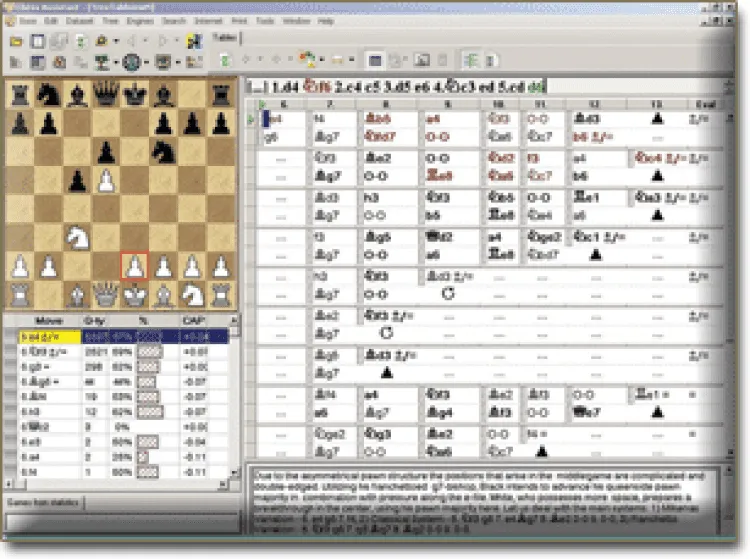The width and height of the screenshot is (750, 559).
Task: Click the empty input field below Games from statistics
Action: coord(121,522)
